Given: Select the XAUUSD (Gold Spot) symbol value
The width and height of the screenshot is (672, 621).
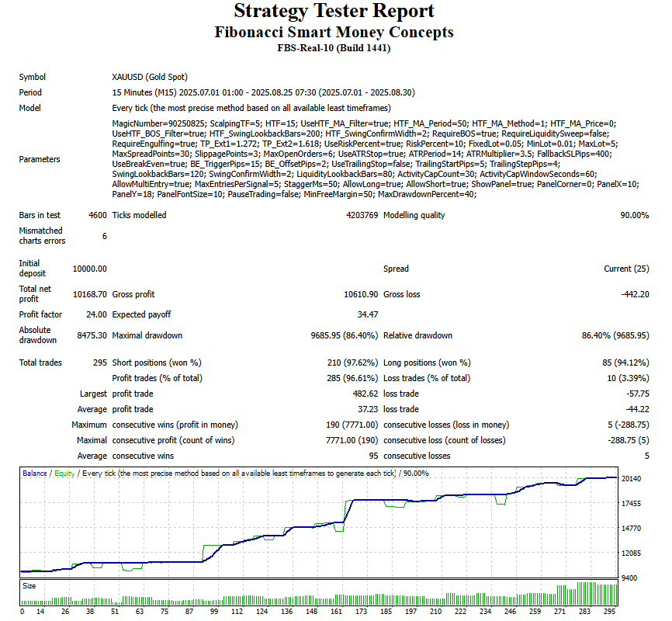Looking at the screenshot, I should pyautogui.click(x=150, y=77).
